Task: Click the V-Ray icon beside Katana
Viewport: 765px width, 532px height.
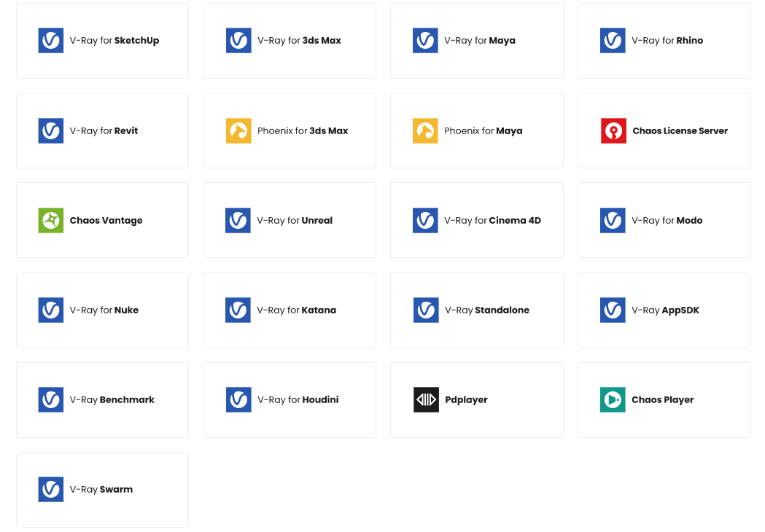Action: click(x=238, y=310)
